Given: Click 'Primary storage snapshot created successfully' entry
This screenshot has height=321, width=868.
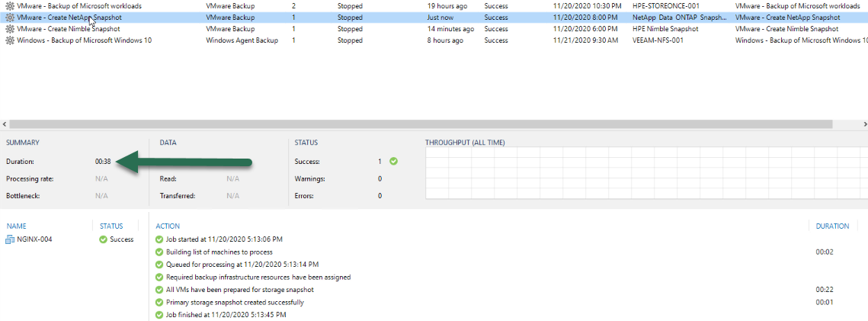Looking at the screenshot, I should point(235,303).
